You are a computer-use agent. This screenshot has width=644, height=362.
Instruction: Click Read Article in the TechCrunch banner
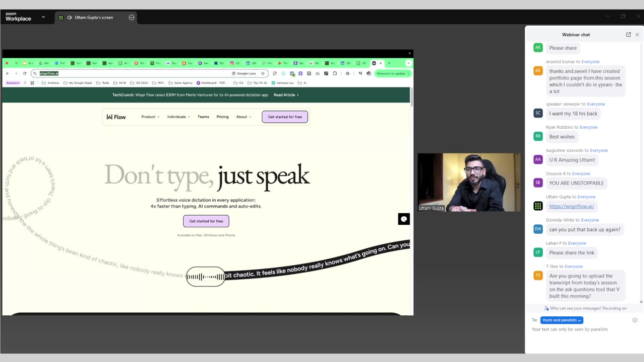[x=286, y=95]
